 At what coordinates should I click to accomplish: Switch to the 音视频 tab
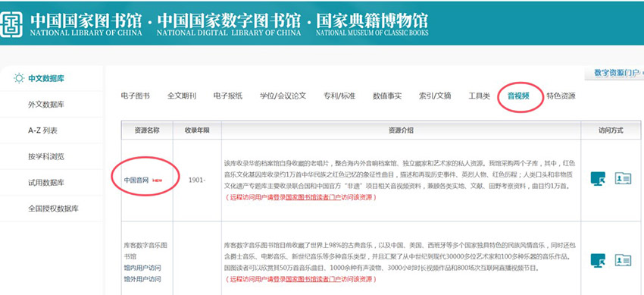coord(518,96)
